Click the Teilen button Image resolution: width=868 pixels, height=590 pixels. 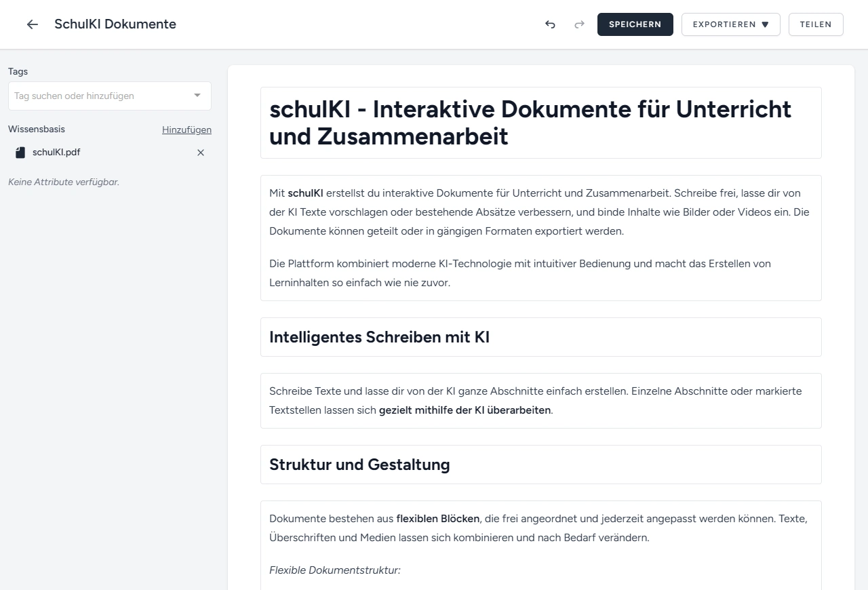pos(816,24)
